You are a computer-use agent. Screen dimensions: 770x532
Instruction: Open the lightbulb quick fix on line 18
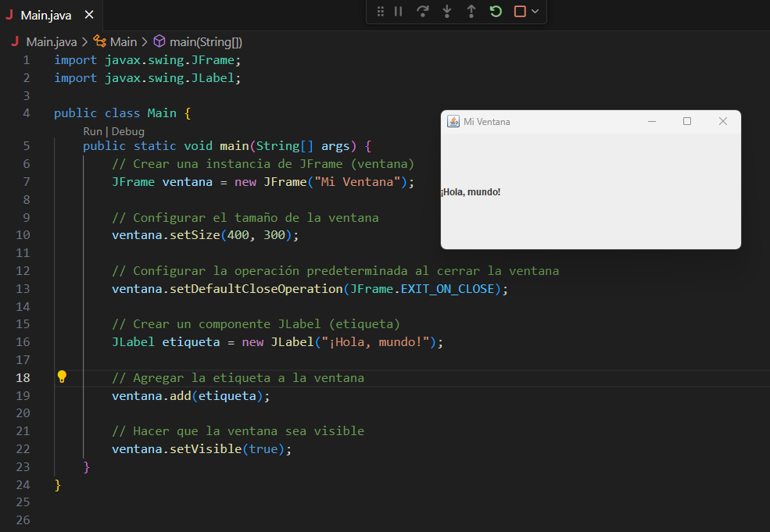[62, 377]
